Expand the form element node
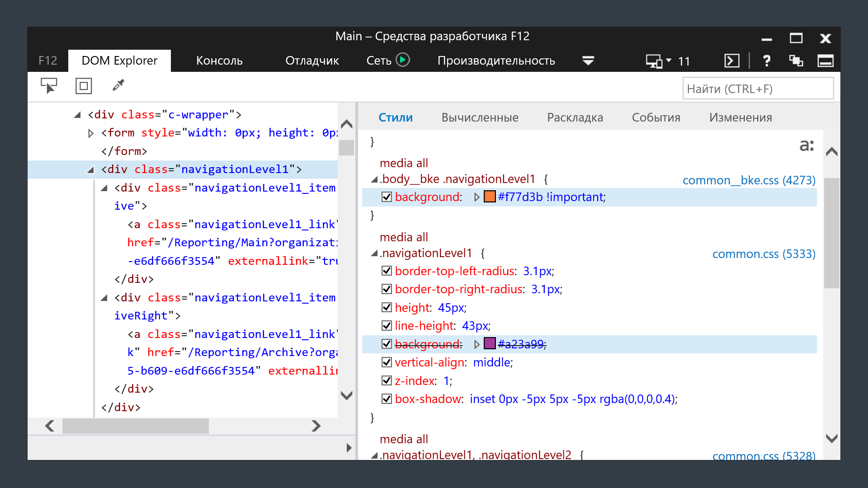This screenshot has width=868, height=488. [91, 133]
